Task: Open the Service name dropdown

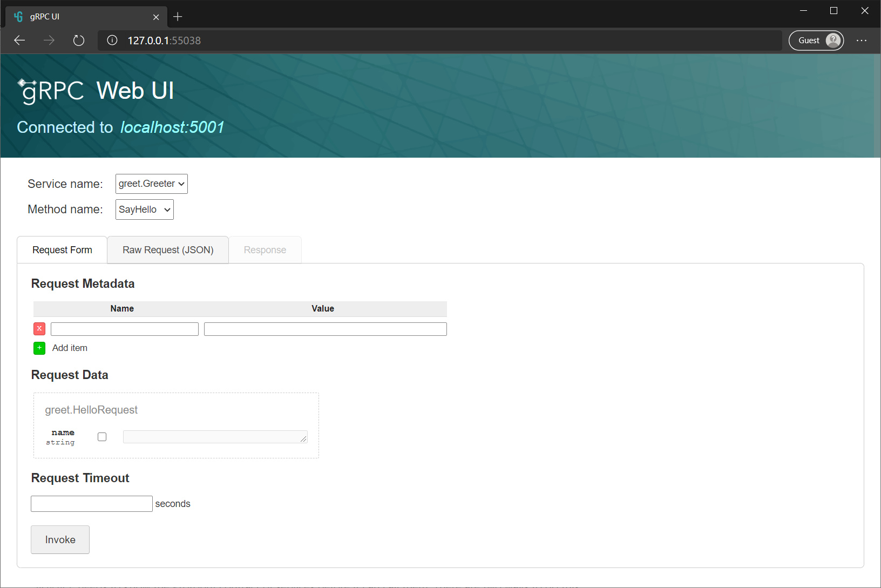Action: coord(152,184)
